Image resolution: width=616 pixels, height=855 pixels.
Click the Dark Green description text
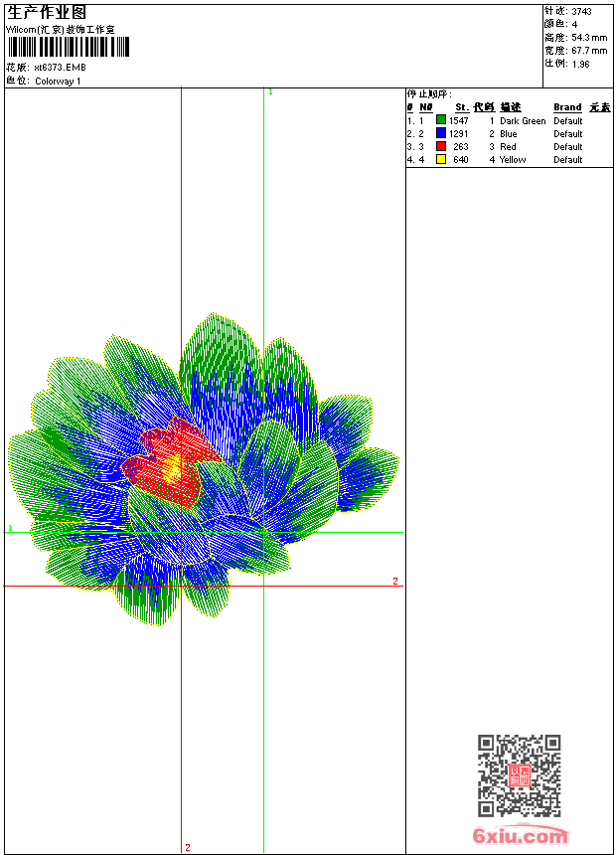[523, 121]
